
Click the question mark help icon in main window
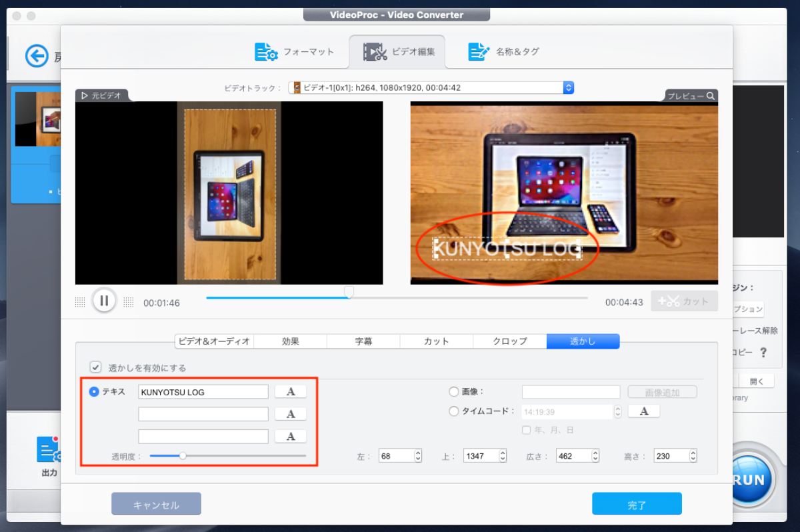click(x=763, y=352)
